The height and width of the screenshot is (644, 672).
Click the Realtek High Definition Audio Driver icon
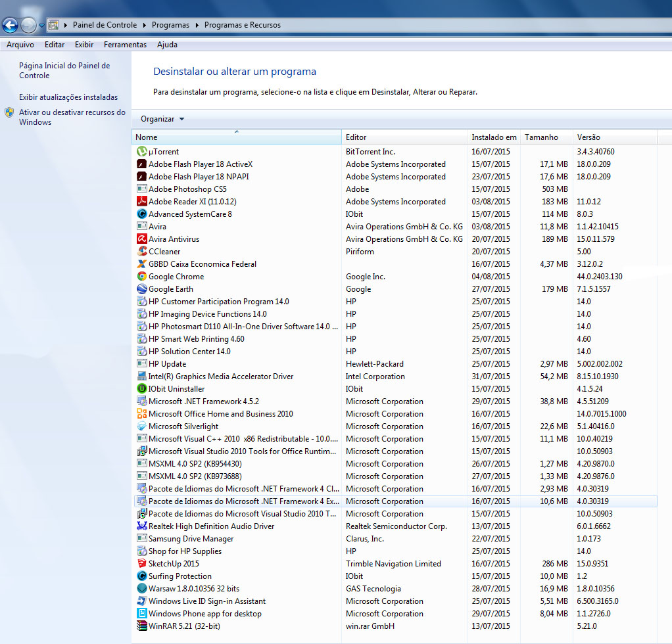pyautogui.click(x=141, y=526)
